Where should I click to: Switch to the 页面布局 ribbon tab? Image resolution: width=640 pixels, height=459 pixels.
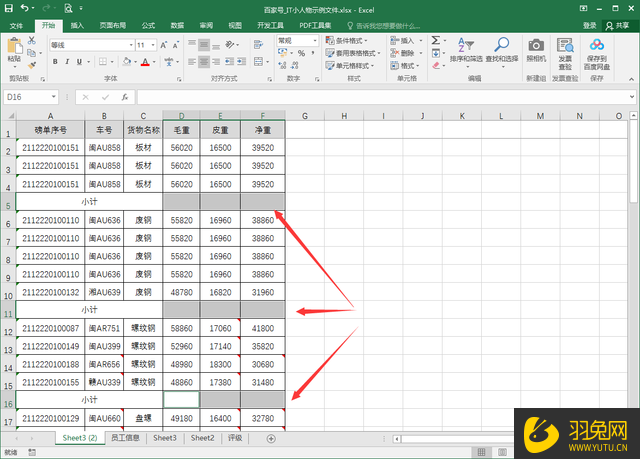coord(113,26)
